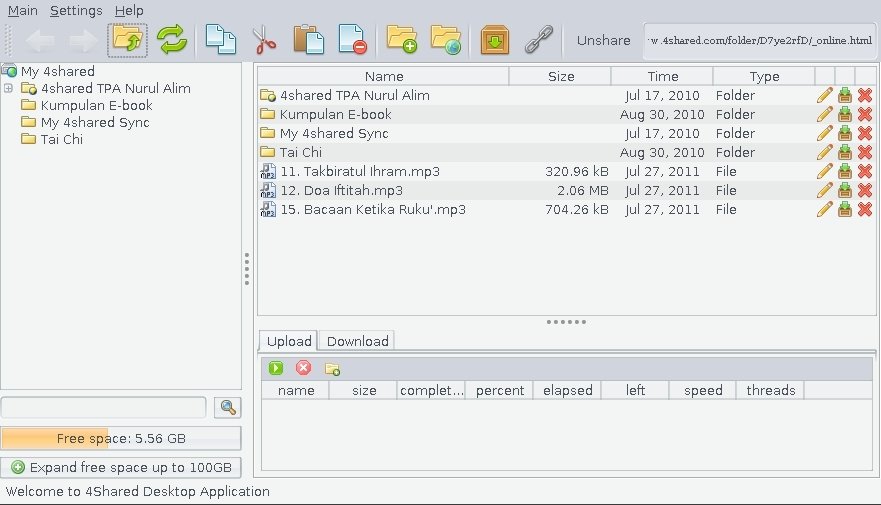Refresh the file list with green arrows
This screenshot has height=505, width=881.
[171, 39]
